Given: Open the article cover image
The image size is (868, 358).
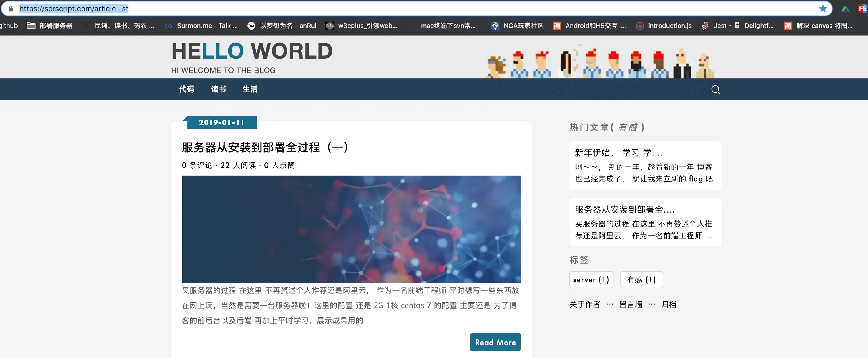Looking at the screenshot, I should tap(351, 229).
